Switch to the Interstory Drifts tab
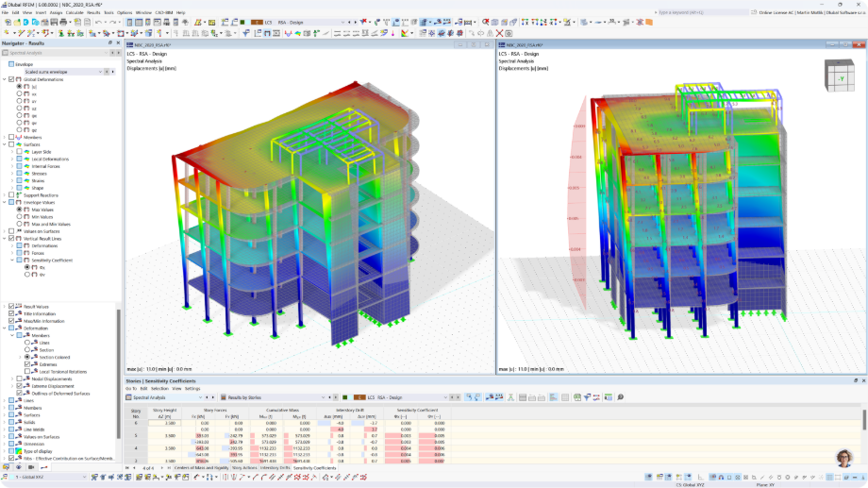 coord(275,468)
